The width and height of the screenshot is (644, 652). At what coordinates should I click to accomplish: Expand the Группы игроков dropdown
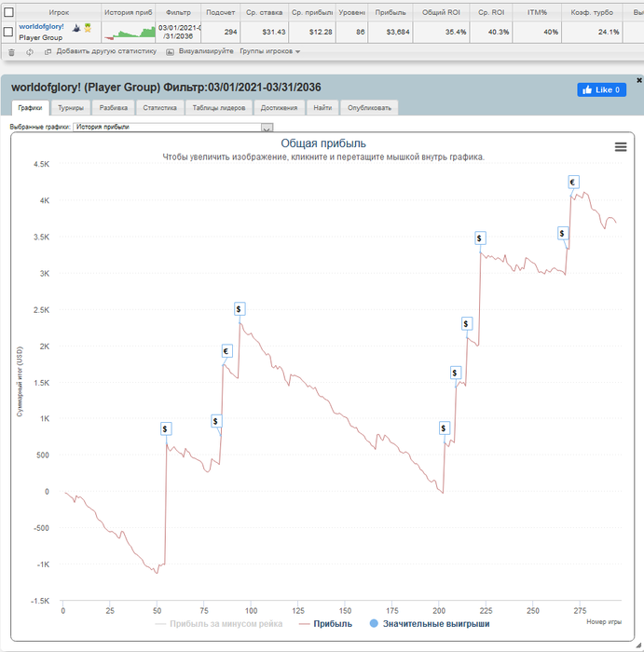(x=270, y=51)
